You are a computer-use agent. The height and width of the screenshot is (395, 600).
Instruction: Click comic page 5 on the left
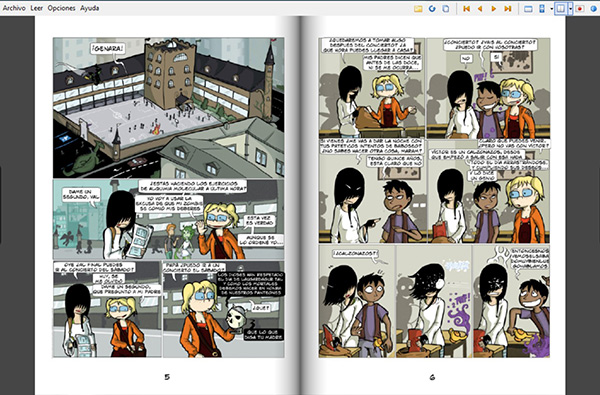tap(168, 205)
